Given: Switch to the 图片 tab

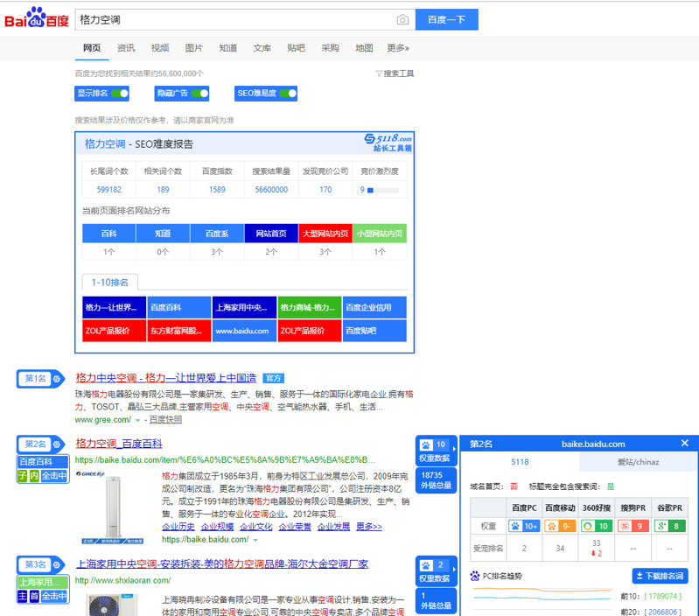Looking at the screenshot, I should pos(194,48).
